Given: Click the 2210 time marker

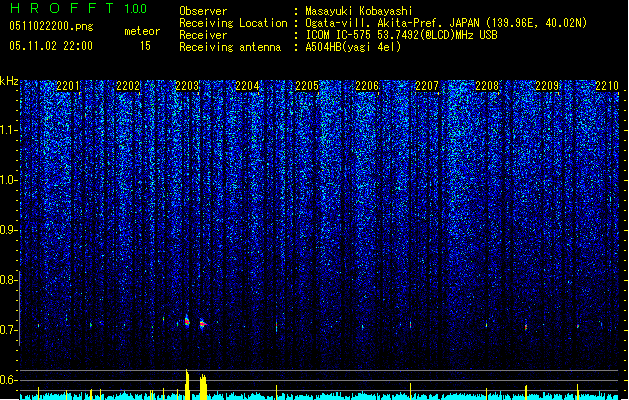Looking at the screenshot, I should point(607,86).
